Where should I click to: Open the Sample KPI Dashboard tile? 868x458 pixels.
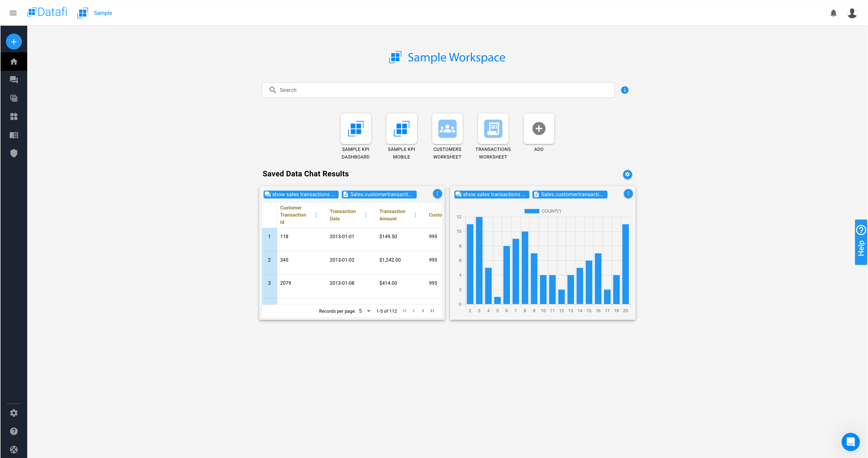[x=355, y=129]
